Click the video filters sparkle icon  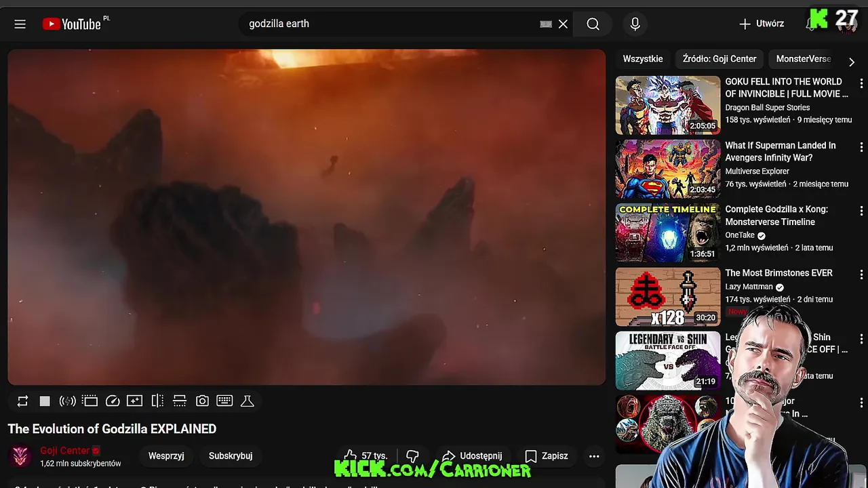[x=135, y=401]
